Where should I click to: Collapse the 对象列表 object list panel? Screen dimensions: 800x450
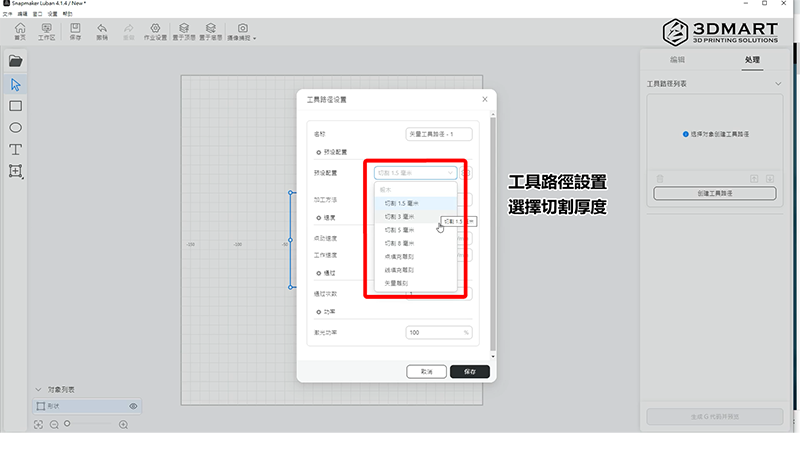(x=39, y=389)
